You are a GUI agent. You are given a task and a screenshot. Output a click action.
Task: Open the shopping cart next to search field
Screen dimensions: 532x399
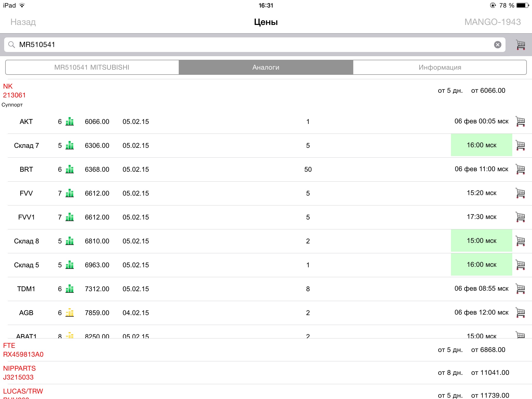pos(521,45)
